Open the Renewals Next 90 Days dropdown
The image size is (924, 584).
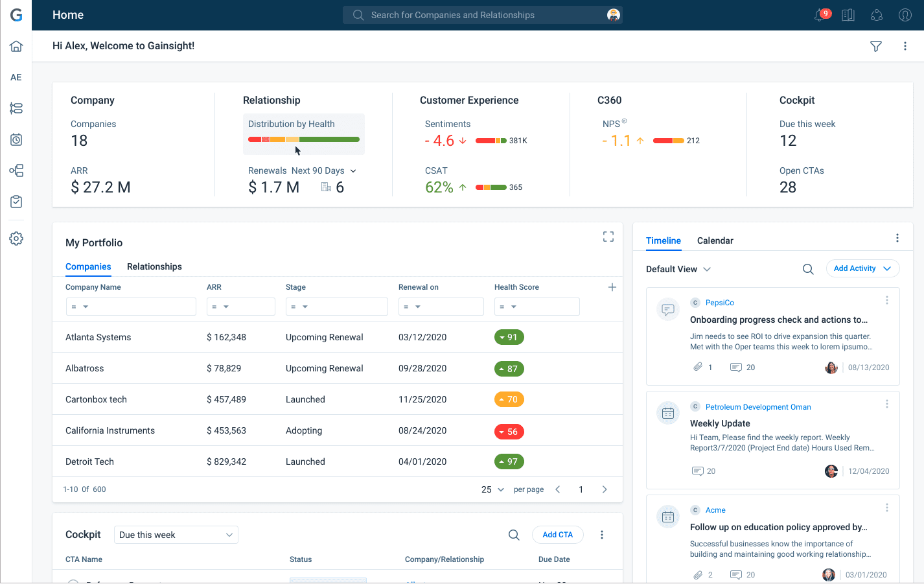[353, 171]
